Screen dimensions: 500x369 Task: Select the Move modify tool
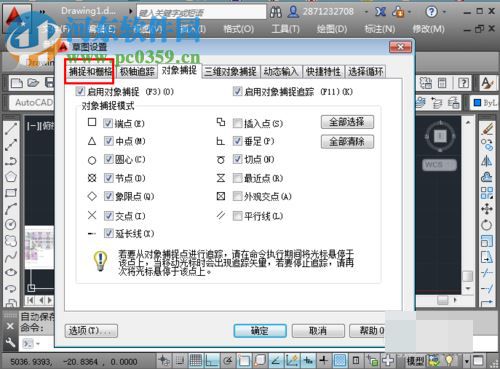(487, 209)
